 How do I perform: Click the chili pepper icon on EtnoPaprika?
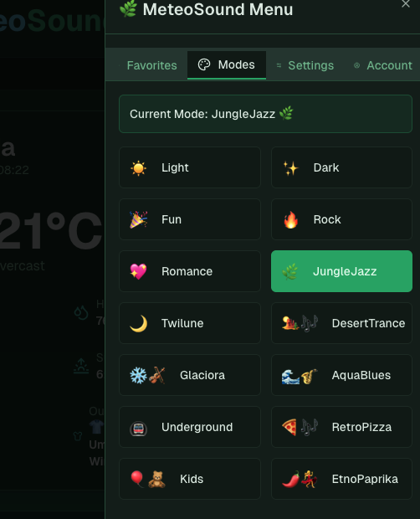(290, 480)
